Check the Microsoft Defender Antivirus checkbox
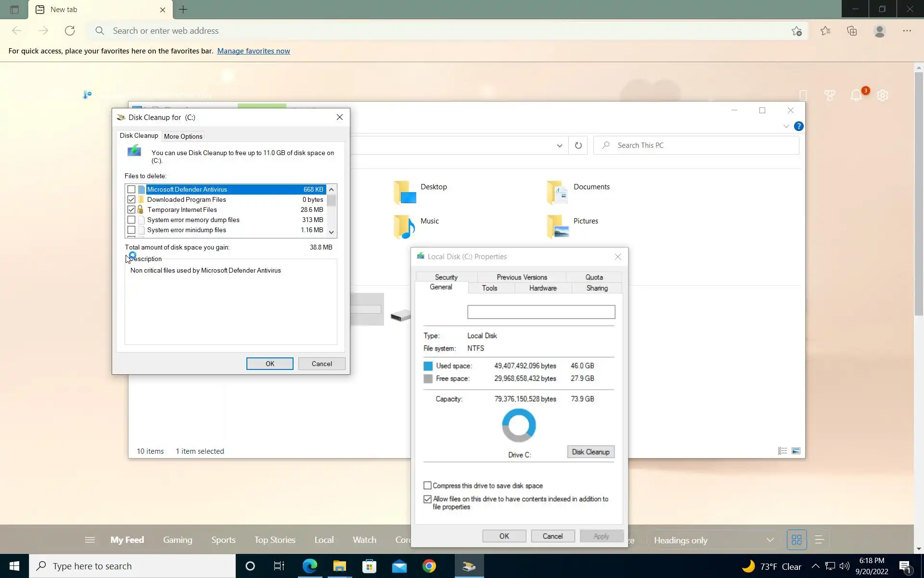This screenshot has height=578, width=924. click(131, 189)
